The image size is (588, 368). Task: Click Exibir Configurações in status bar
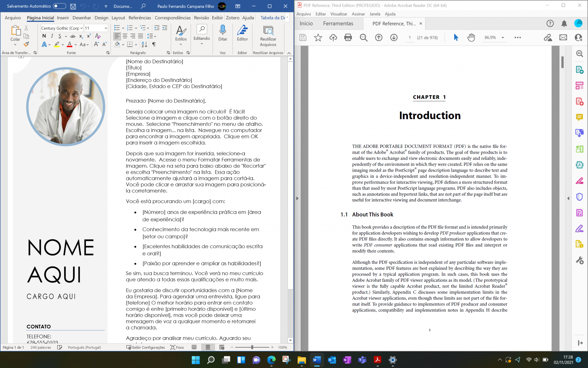[x=146, y=347]
